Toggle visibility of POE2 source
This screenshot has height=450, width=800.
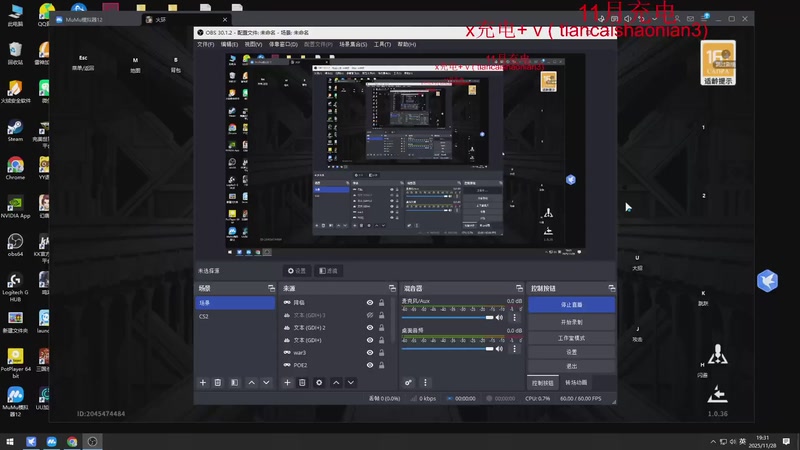pyautogui.click(x=370, y=365)
